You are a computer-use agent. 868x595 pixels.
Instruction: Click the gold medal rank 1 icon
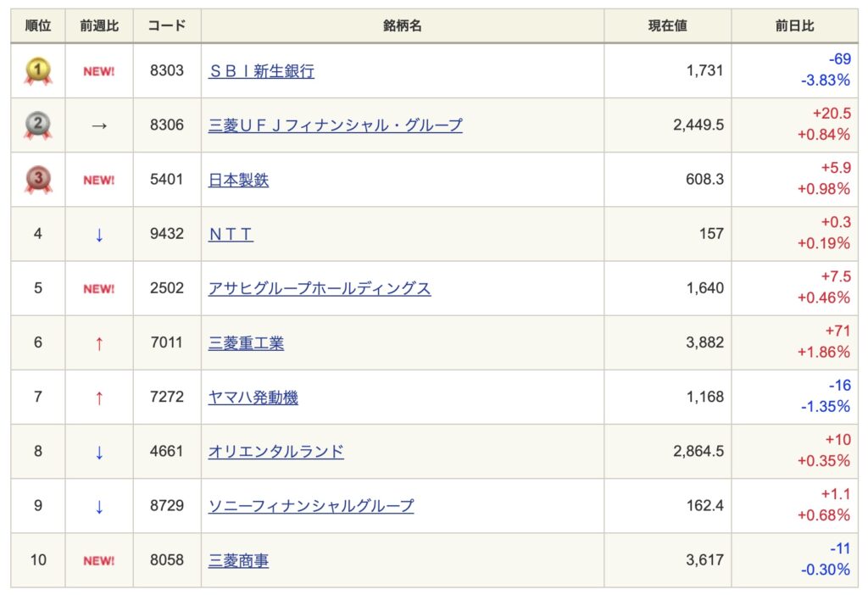click(x=37, y=71)
